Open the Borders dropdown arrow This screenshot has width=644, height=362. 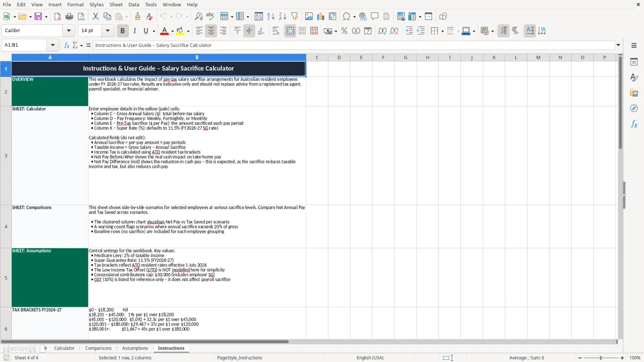click(x=442, y=31)
